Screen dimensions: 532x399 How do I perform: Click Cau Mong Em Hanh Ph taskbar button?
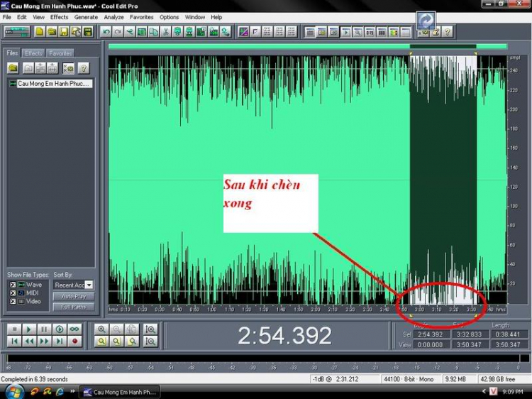click(x=120, y=392)
